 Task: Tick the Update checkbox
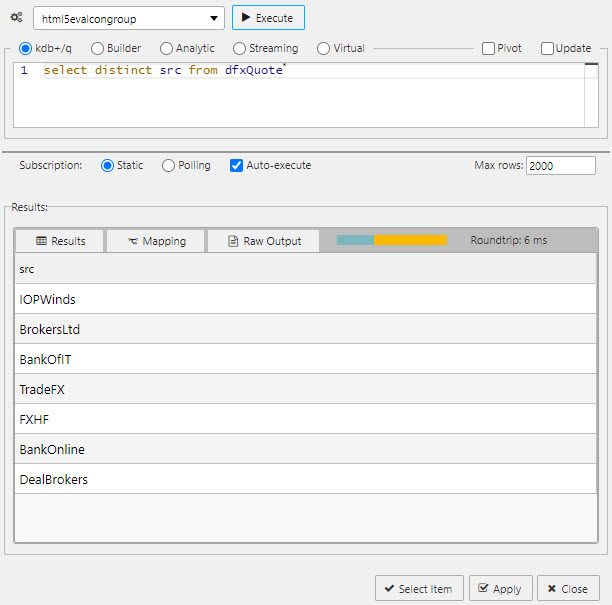click(547, 48)
